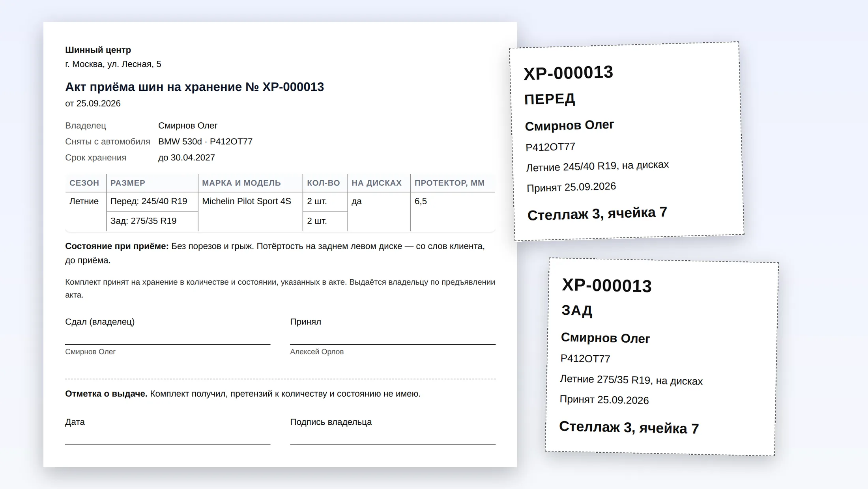868x489 pixels.
Task: Click 'Стеллаж 3, ячейка 7' on ПЕРЕД tag
Action: [597, 214]
